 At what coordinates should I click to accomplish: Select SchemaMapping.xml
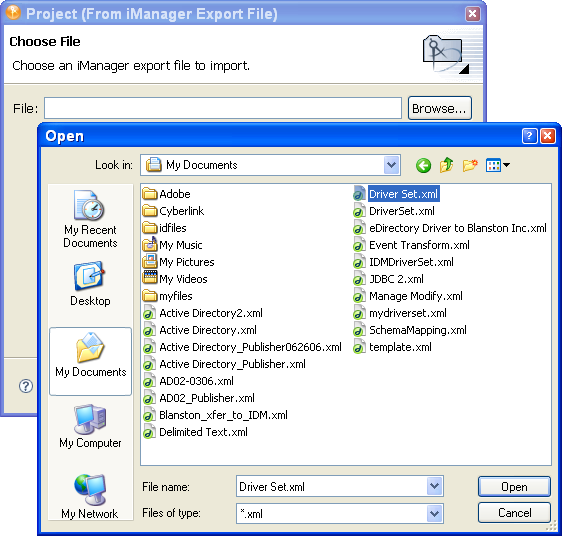coord(410,330)
